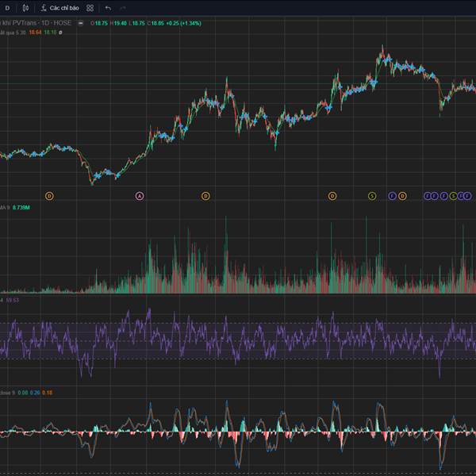The height and width of the screenshot is (476, 476).
Task: Open the D timeframe interval selector
Action: pos(7,8)
